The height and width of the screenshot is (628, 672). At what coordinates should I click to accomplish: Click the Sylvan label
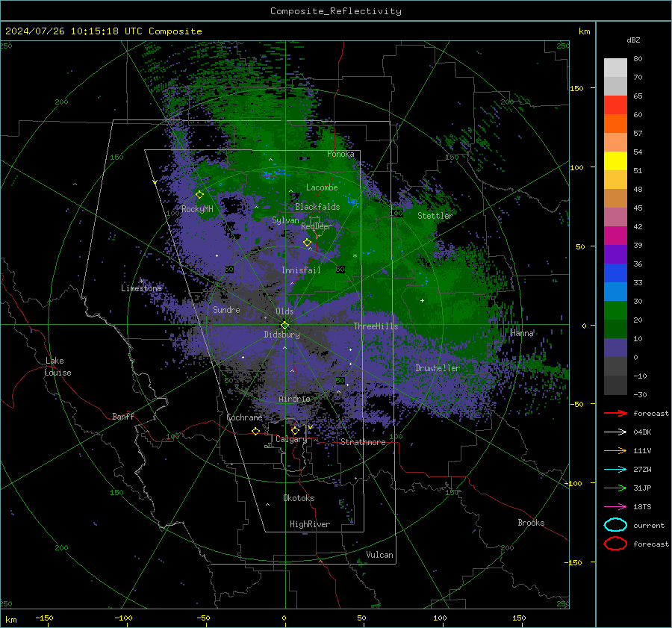click(x=285, y=220)
